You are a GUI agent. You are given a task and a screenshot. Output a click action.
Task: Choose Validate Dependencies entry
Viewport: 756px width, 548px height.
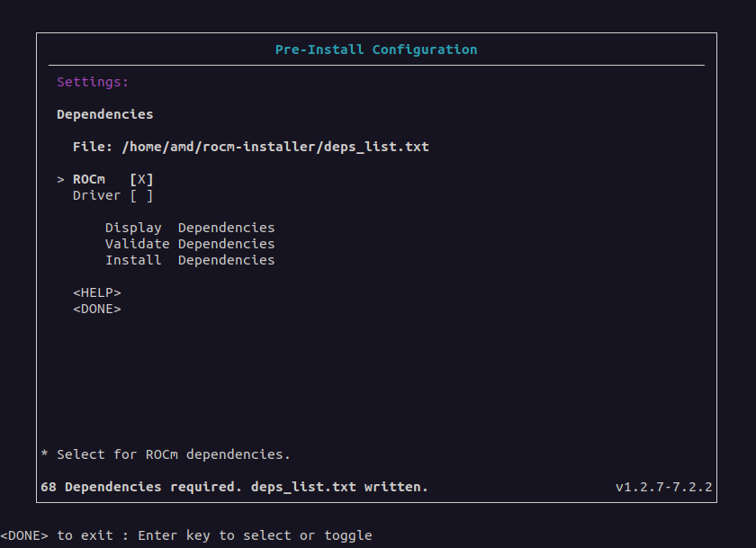(189, 244)
